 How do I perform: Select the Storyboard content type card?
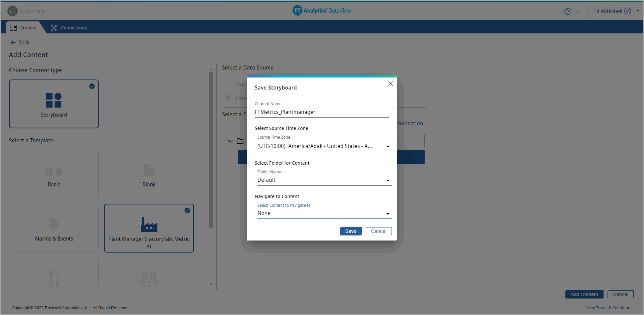coord(54,104)
